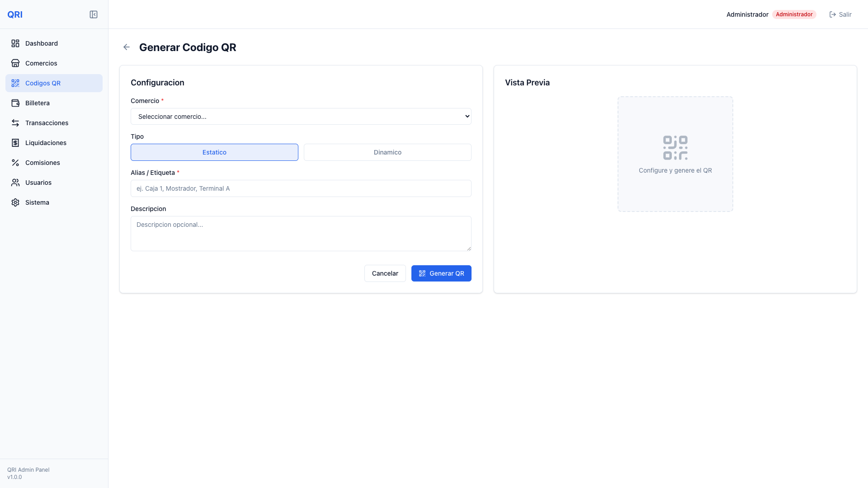The width and height of the screenshot is (868, 488).
Task: Click the Administrador username text
Action: pyautogui.click(x=747, y=14)
